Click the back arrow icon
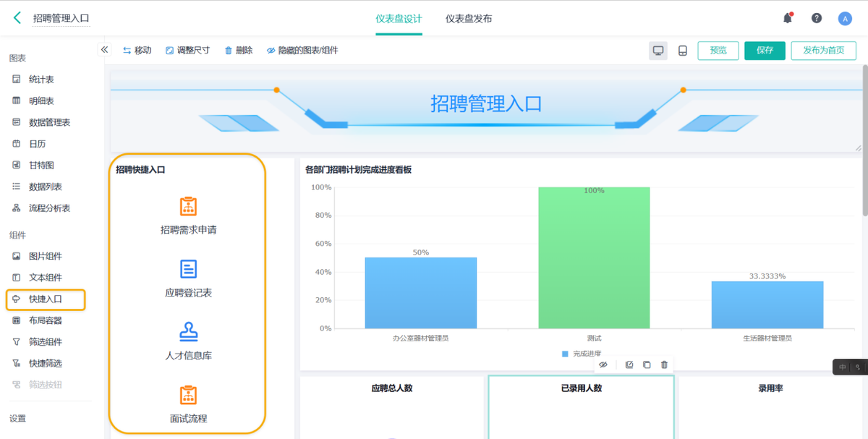Image resolution: width=868 pixels, height=439 pixels. pos(17,18)
